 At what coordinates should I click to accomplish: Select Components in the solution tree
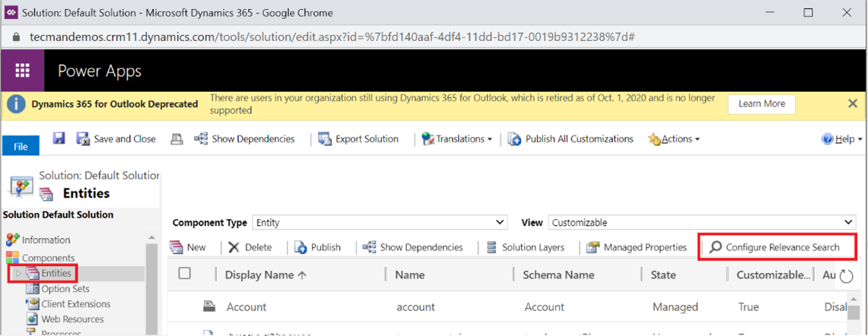[48, 258]
